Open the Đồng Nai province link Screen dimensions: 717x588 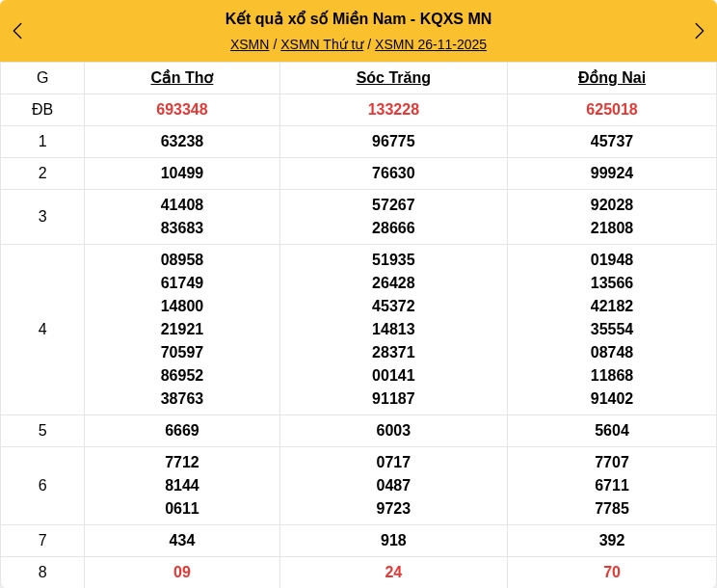point(612,78)
